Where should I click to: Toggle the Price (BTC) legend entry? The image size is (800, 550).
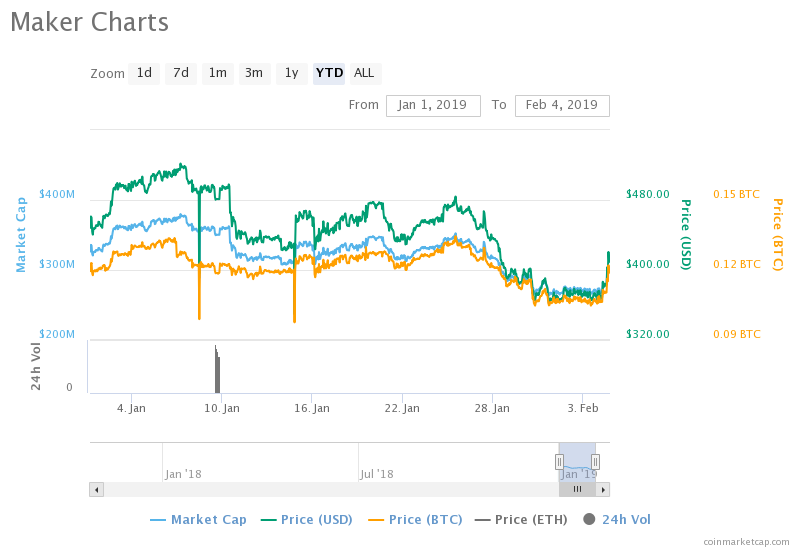click(x=415, y=519)
